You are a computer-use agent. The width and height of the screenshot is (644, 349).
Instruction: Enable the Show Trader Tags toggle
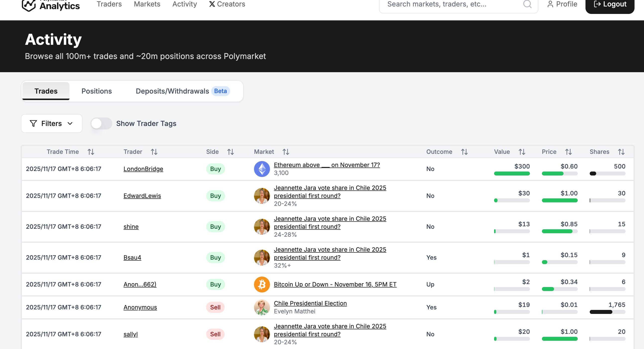(x=102, y=123)
